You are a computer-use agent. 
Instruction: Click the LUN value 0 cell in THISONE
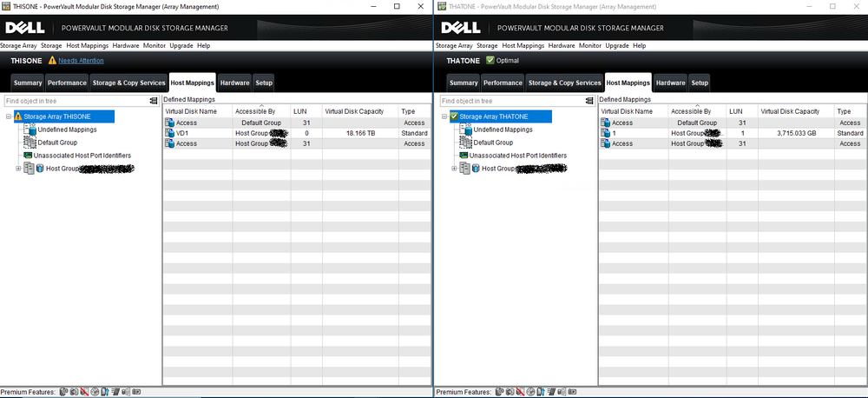[306, 133]
